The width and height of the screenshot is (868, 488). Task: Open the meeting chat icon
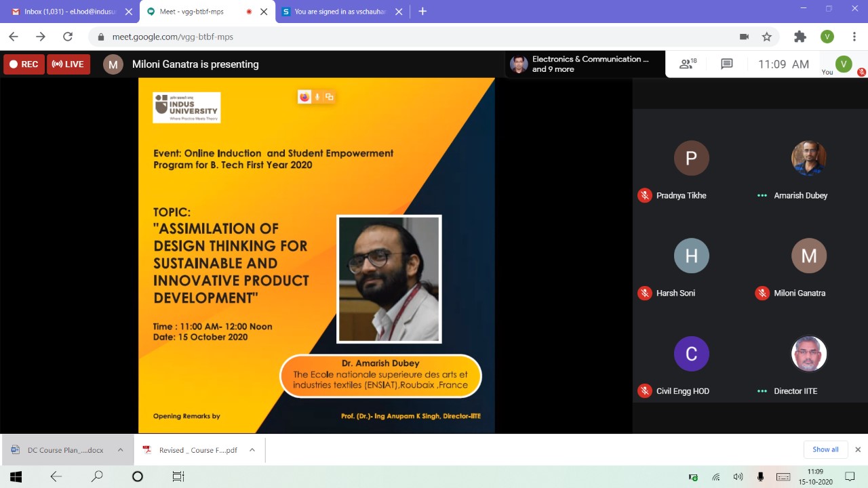coord(726,64)
